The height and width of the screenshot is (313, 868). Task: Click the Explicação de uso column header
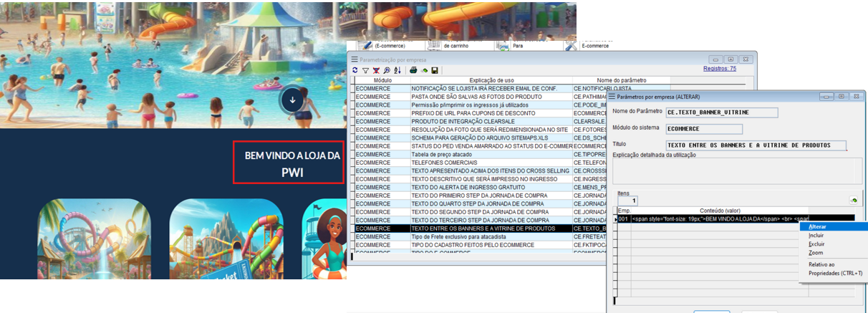(491, 80)
